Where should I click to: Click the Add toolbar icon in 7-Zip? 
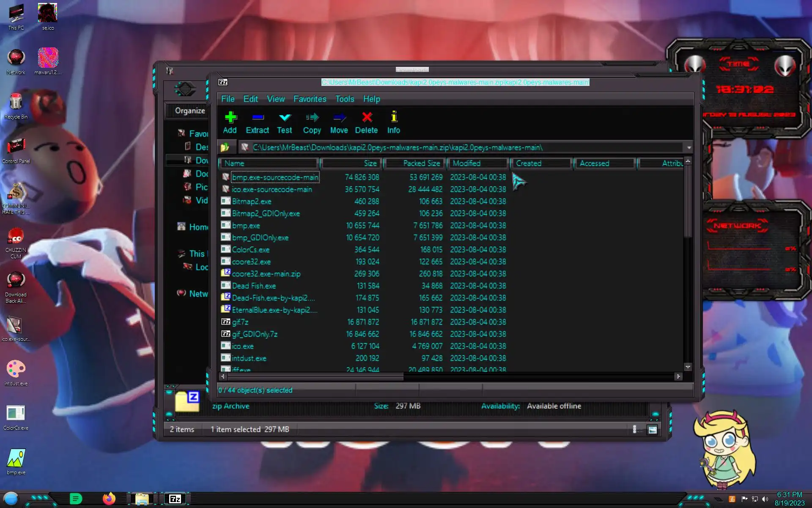(230, 122)
